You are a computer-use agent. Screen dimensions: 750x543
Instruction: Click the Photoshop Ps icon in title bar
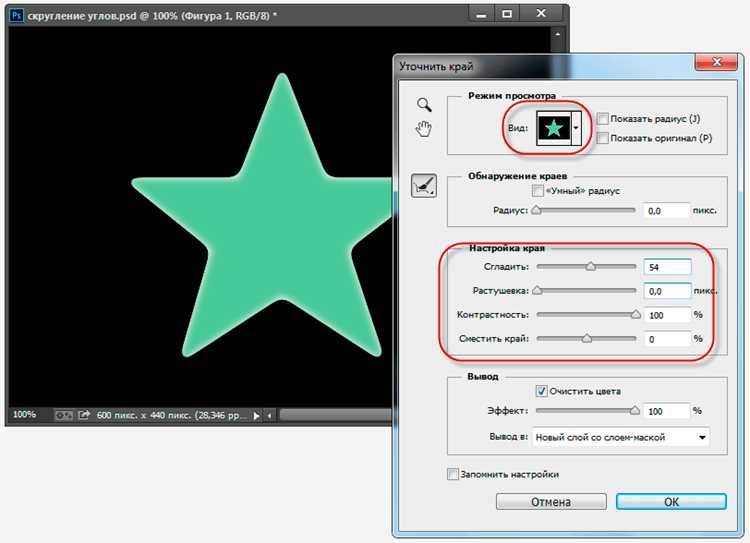click(17, 15)
